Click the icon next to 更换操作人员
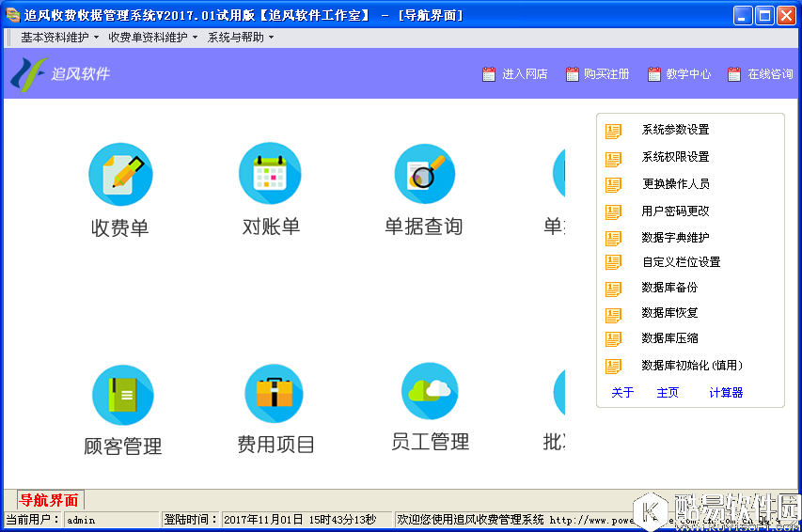 [x=613, y=184]
